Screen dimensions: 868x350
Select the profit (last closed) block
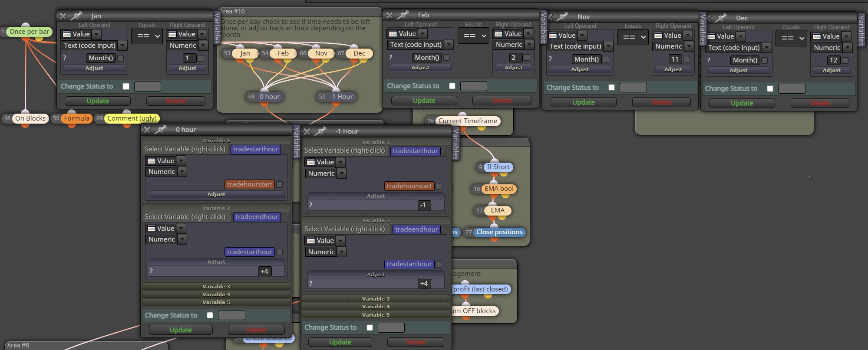[x=481, y=289]
